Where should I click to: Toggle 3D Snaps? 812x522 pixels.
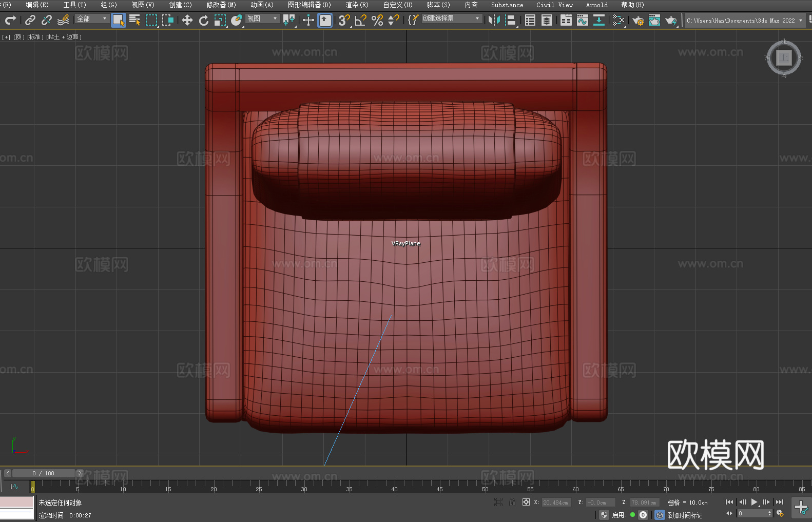[344, 20]
